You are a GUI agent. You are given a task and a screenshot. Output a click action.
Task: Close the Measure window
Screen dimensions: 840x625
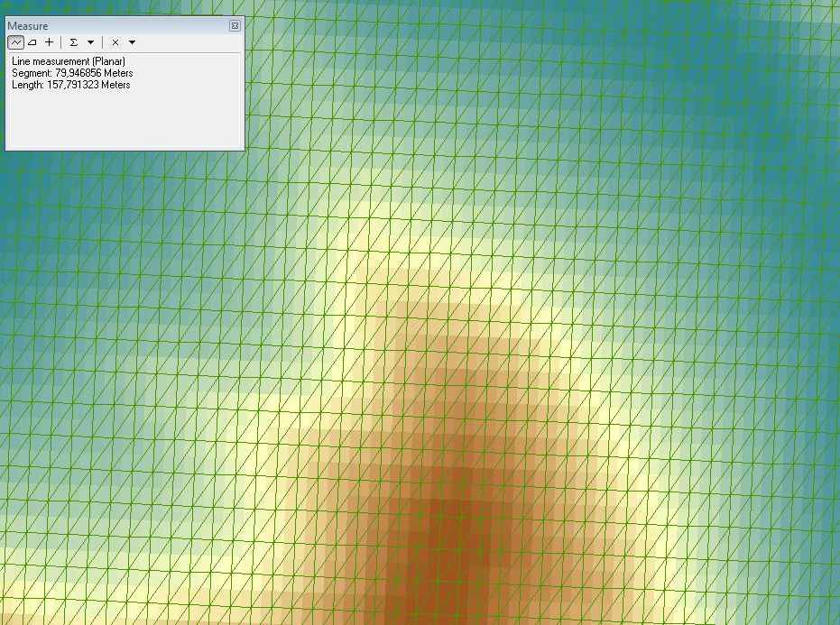pos(235,26)
